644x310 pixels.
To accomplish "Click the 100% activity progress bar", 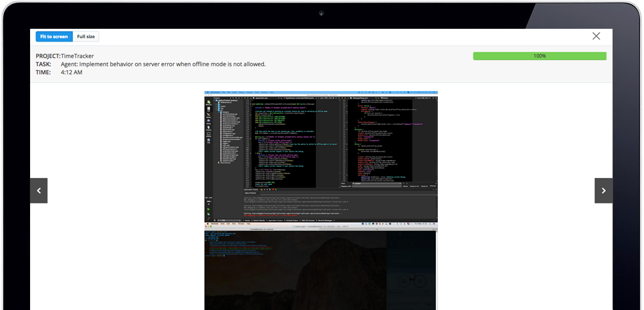I will coord(540,56).
